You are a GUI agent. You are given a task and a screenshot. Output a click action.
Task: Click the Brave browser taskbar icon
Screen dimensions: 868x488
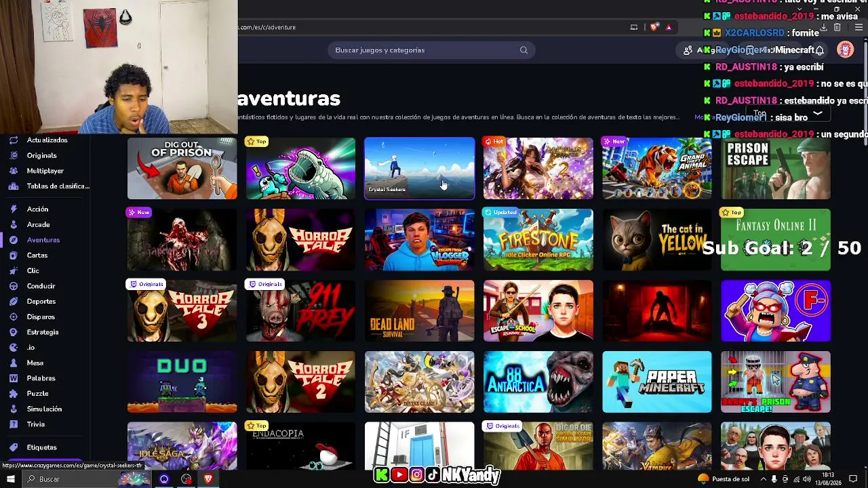click(208, 479)
